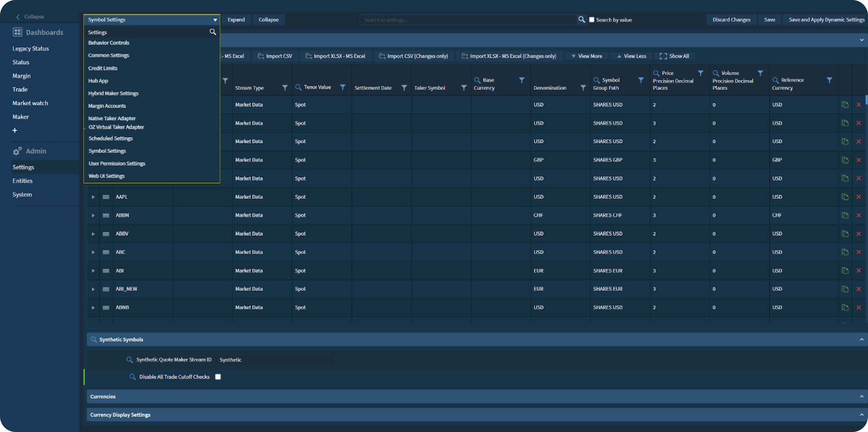The image size is (868, 432).
Task: Click the Search in settings input field
Action: [468, 20]
